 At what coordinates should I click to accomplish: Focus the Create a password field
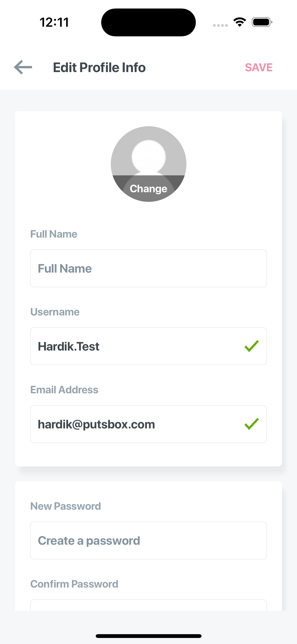click(148, 540)
